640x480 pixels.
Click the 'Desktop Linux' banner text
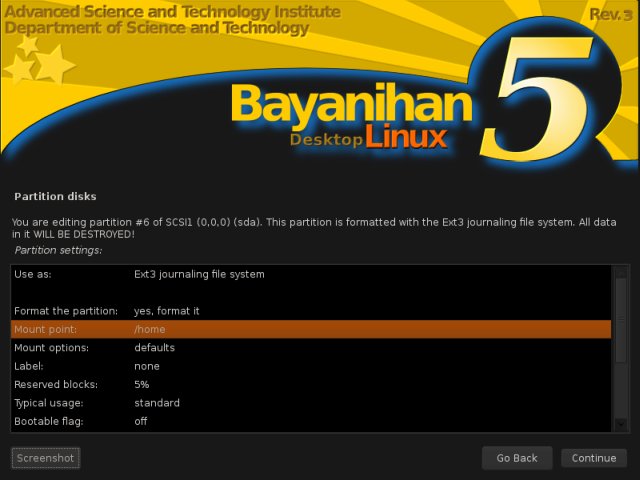(368, 139)
